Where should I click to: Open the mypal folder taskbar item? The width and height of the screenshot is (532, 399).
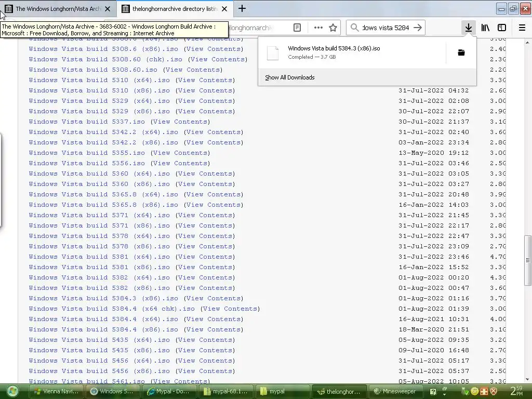tap(282, 391)
